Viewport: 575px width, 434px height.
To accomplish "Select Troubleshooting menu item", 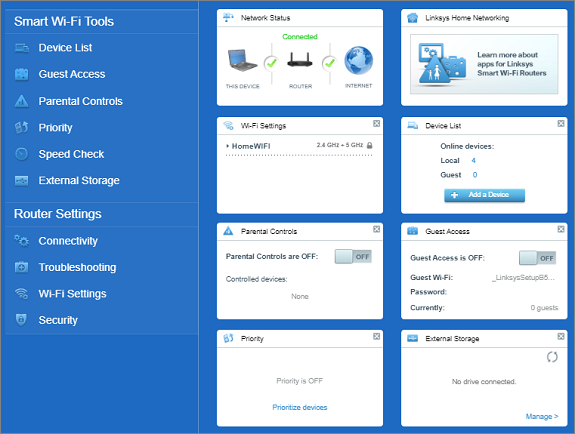I will tap(77, 267).
